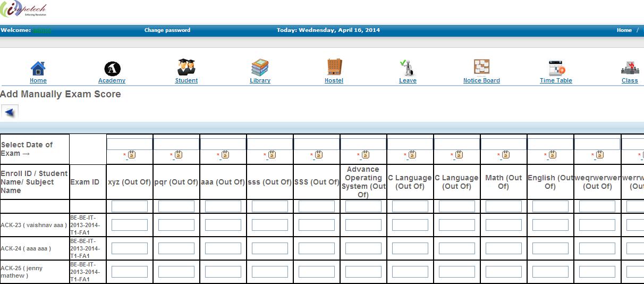Screen dimensions: 644x284
Task: Open the Leave icon
Action: tap(407, 67)
